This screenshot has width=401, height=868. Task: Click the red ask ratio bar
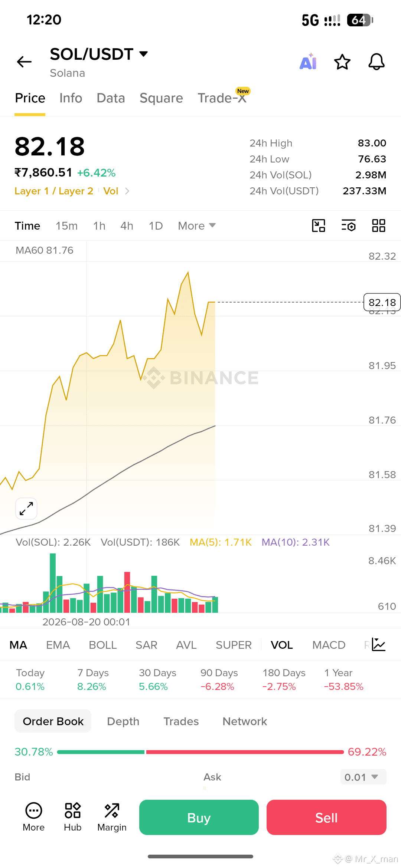point(245,752)
